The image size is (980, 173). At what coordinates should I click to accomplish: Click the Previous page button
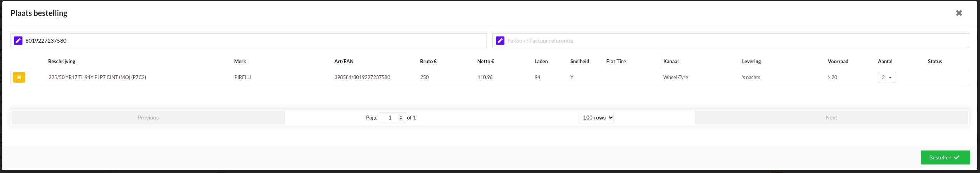(148, 118)
